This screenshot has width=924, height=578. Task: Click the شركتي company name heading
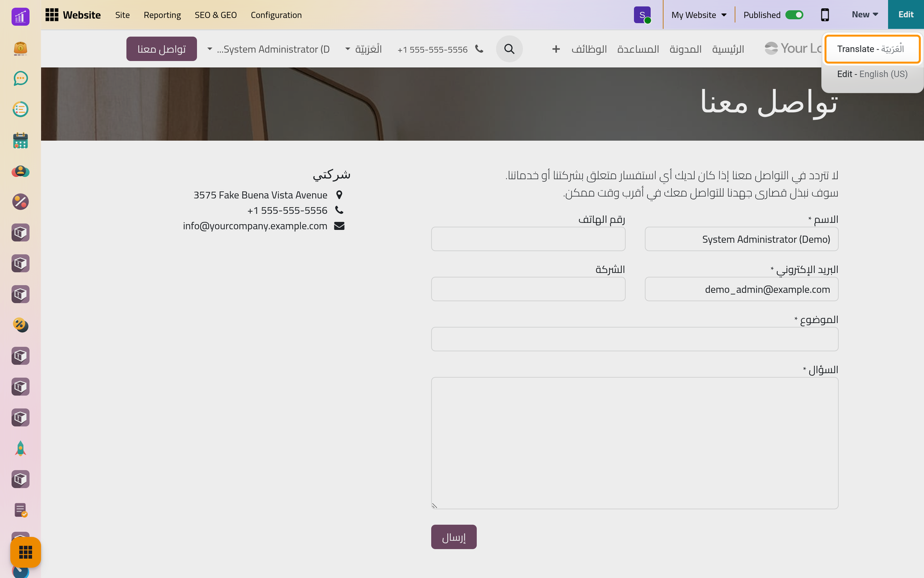(x=332, y=174)
